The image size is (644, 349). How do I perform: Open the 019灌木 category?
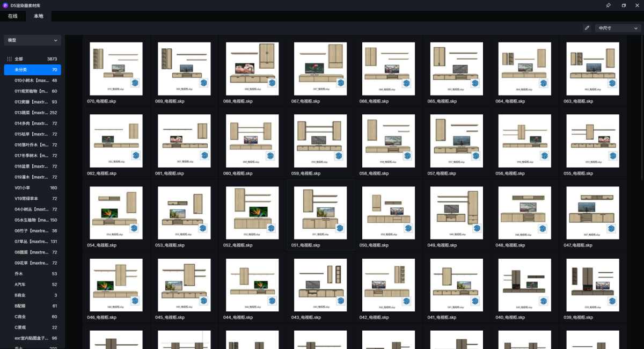click(x=32, y=177)
